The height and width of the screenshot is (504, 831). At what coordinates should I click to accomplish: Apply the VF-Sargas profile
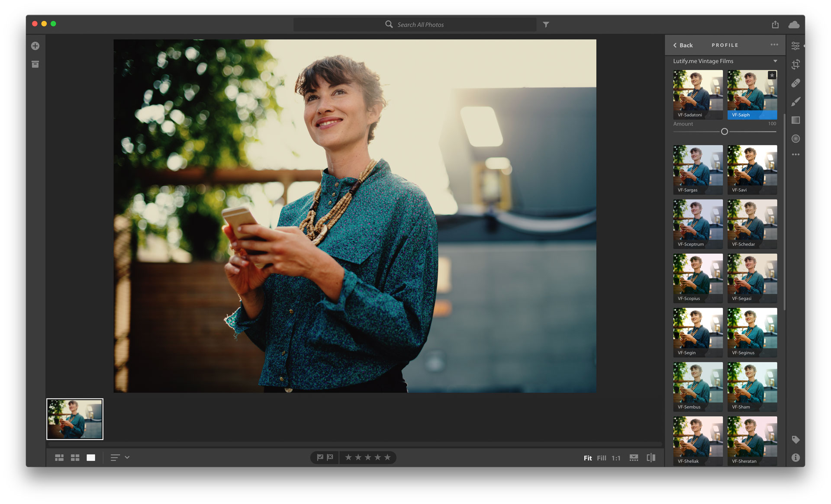point(698,170)
